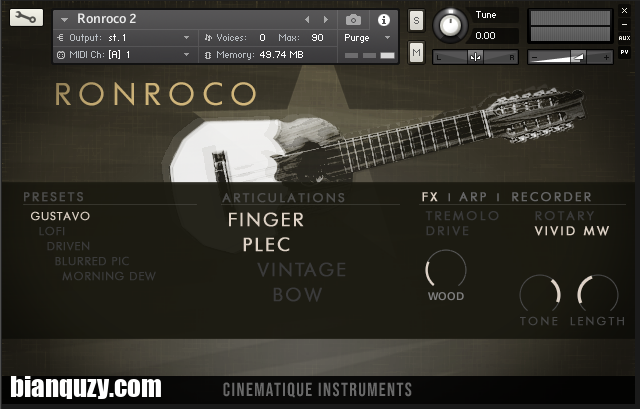This screenshot has height=409, width=640.
Task: Select the LOFI preset
Action: [52, 231]
